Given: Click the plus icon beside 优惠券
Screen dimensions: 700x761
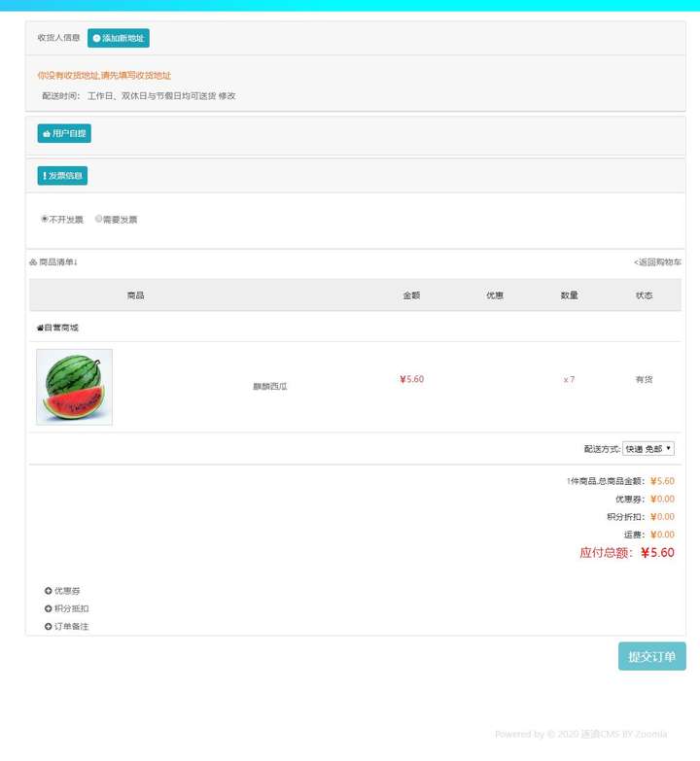Looking at the screenshot, I should point(49,591).
